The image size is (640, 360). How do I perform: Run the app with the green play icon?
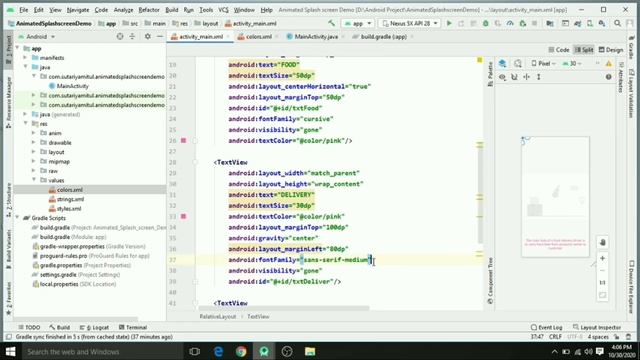click(x=449, y=24)
